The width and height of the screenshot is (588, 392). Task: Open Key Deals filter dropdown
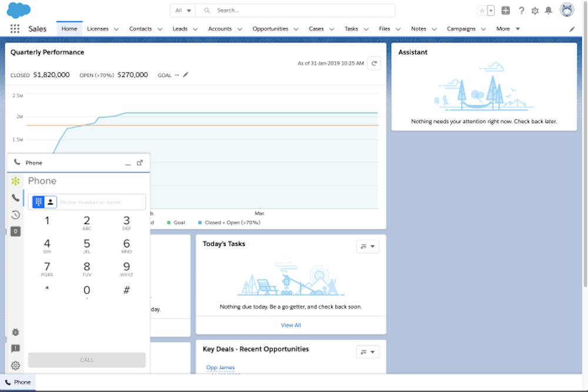pyautogui.click(x=367, y=352)
